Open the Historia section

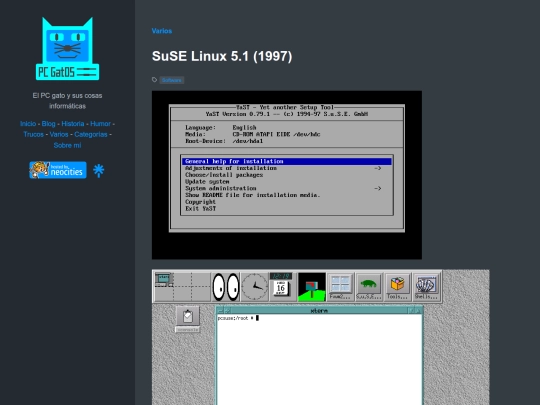[73, 124]
